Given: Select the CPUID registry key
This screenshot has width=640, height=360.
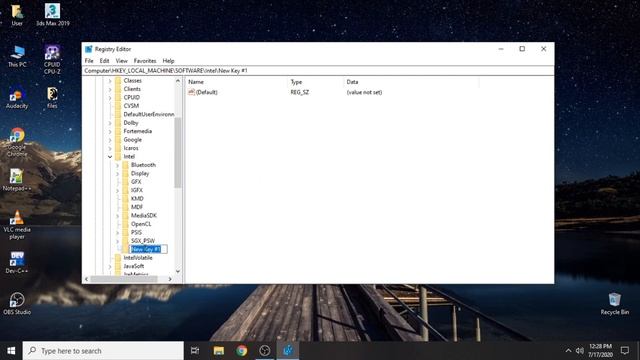Looking at the screenshot, I should point(131,98).
